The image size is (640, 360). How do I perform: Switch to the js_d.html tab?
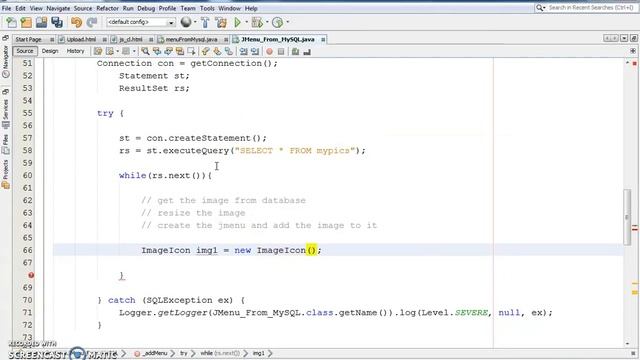click(x=131, y=40)
